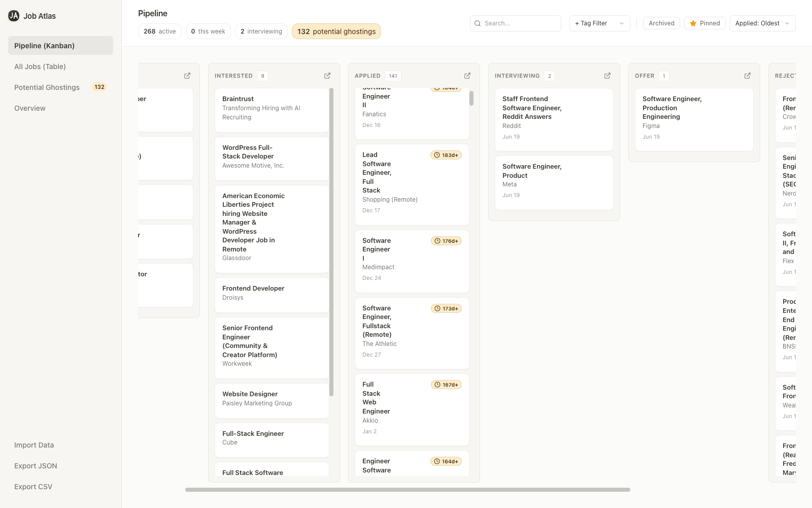
Task: Open the Applied: Oldest sort dropdown
Action: click(x=762, y=23)
